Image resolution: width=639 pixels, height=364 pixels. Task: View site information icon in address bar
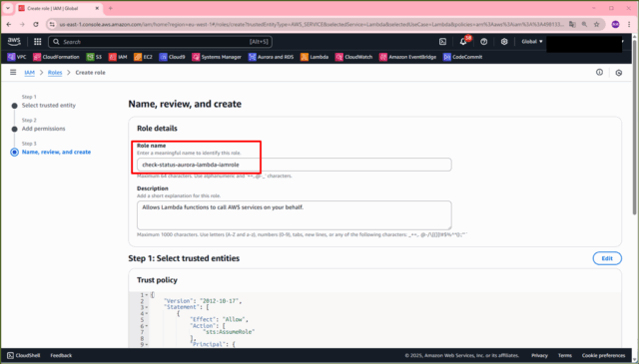point(52,24)
